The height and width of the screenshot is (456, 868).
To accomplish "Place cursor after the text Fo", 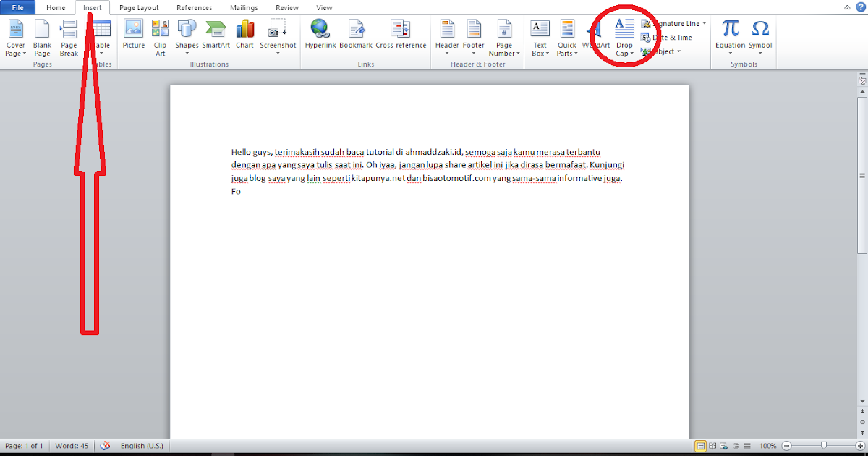I will click(x=241, y=192).
